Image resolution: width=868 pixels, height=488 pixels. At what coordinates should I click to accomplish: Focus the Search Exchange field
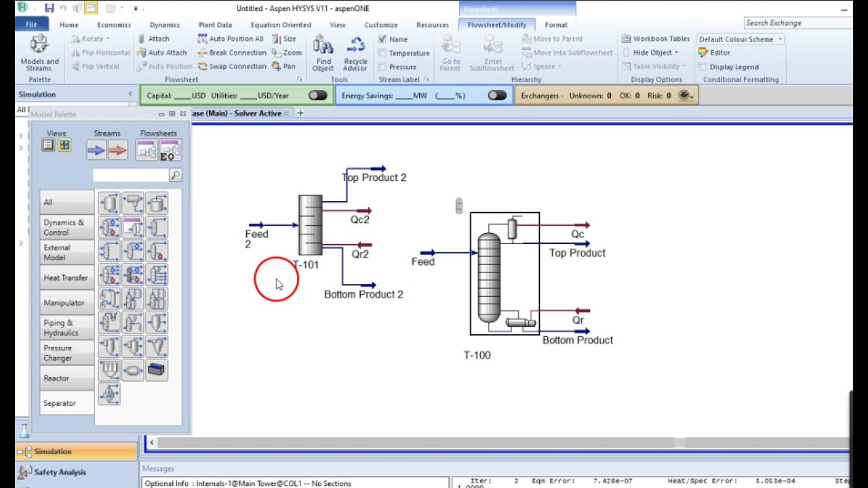coord(797,23)
